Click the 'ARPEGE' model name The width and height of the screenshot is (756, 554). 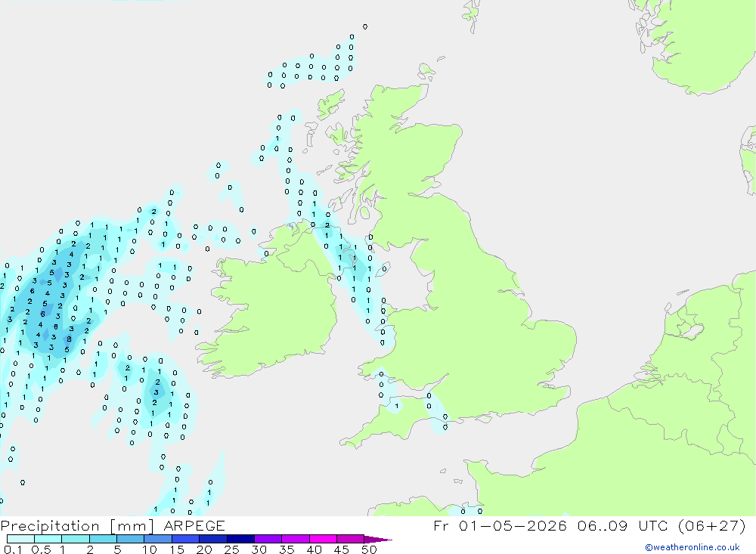pos(194,526)
